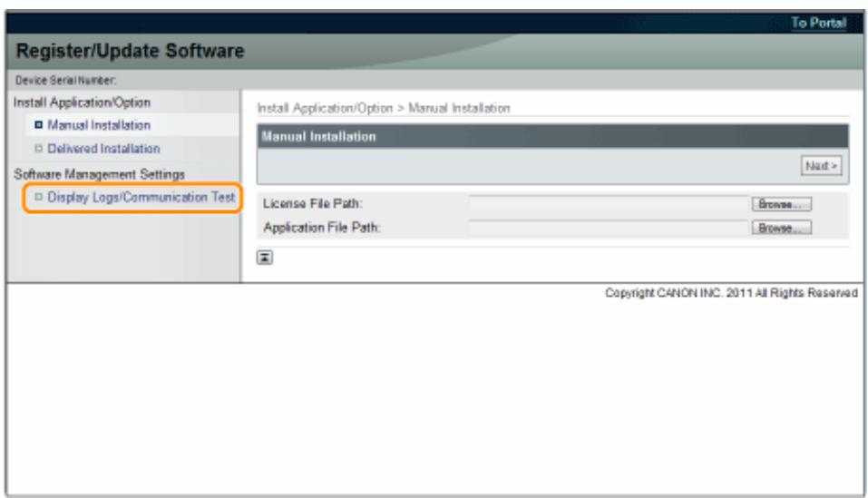Screen dimensions: 868x498
Task: Click the Display Logs bullet icon
Action: [38, 197]
